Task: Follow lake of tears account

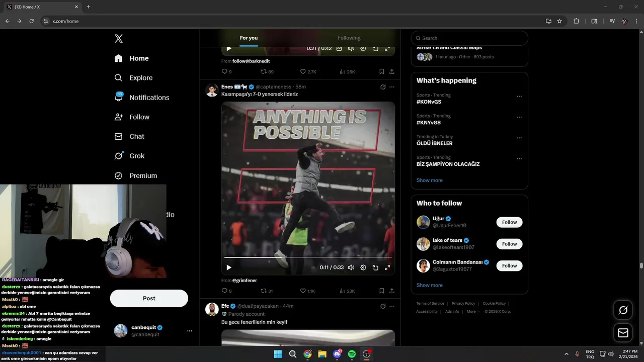Action: tap(509, 244)
